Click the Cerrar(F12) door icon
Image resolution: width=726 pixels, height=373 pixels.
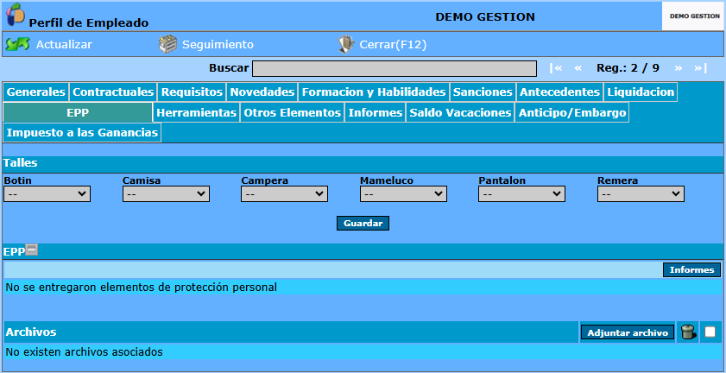[346, 44]
